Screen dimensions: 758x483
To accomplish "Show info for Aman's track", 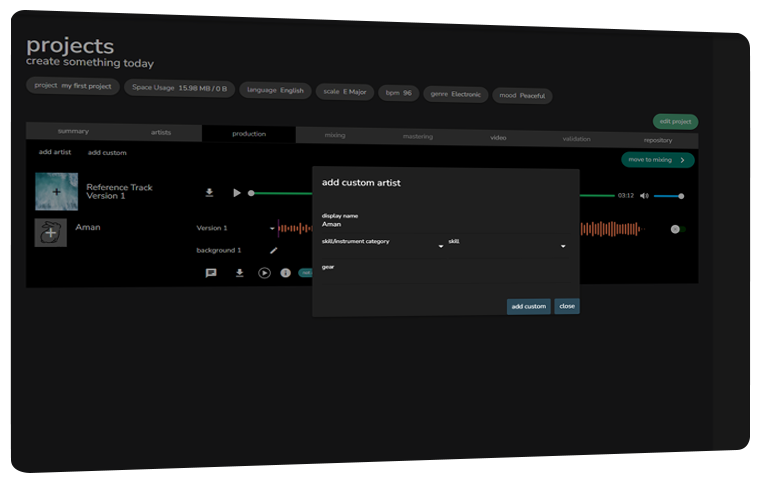I will coord(285,273).
